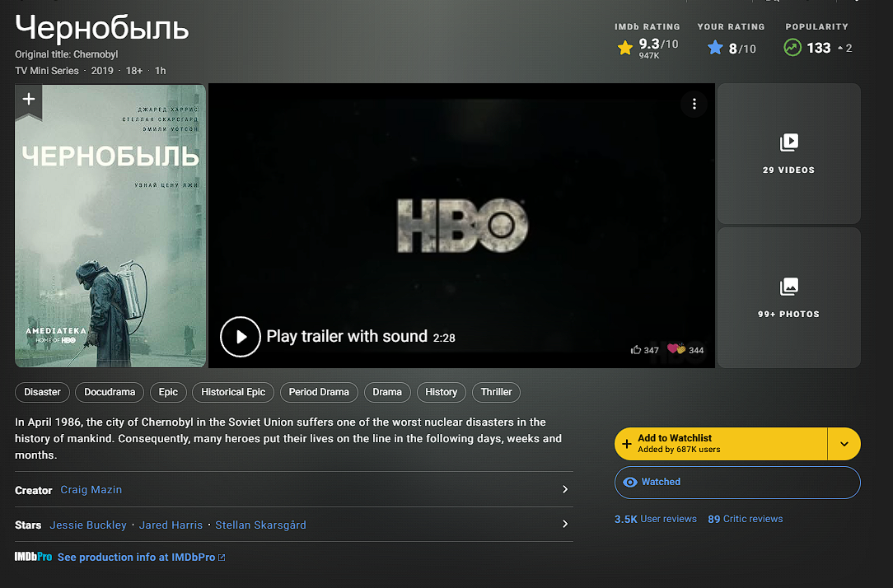
Task: Click Add to Watchlist button
Action: (x=721, y=443)
